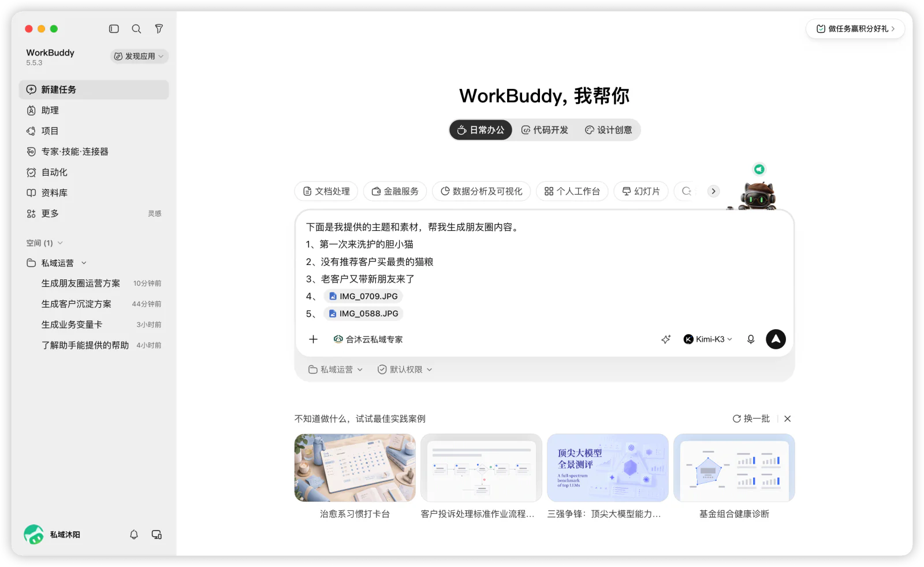Switch to 设计创意 tab
The image size is (924, 567).
click(608, 130)
